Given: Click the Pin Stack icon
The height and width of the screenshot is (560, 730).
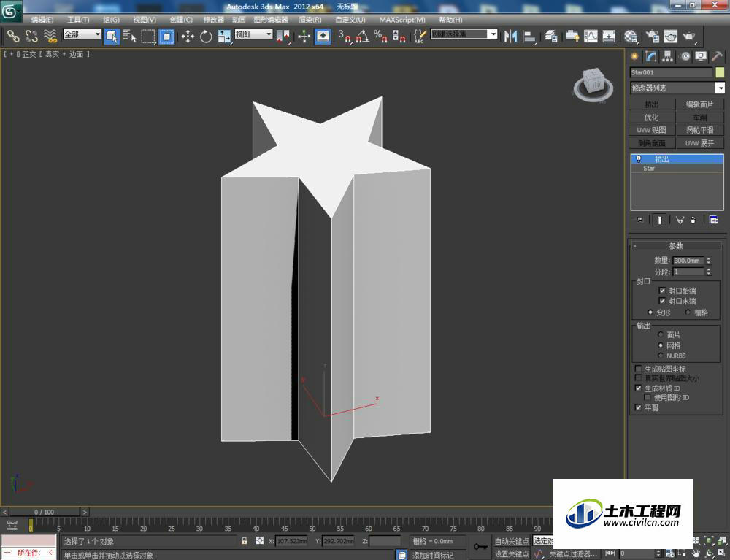Looking at the screenshot, I should (x=639, y=220).
